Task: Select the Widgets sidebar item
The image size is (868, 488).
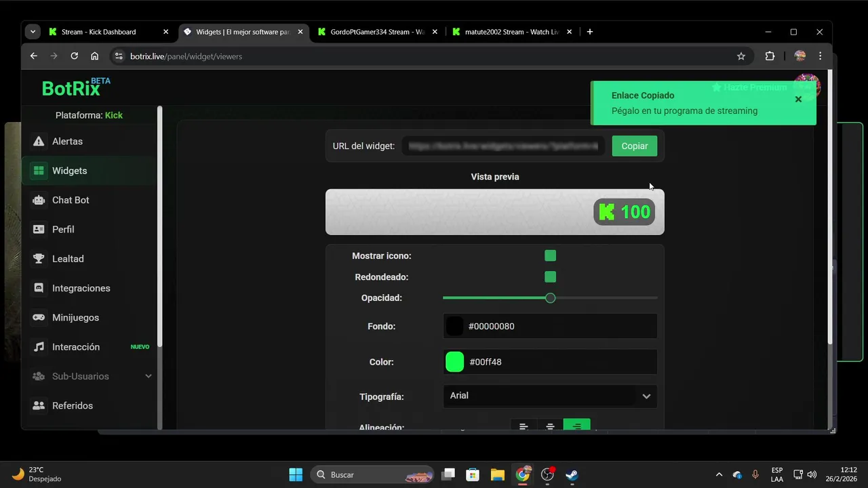Action: (90, 171)
